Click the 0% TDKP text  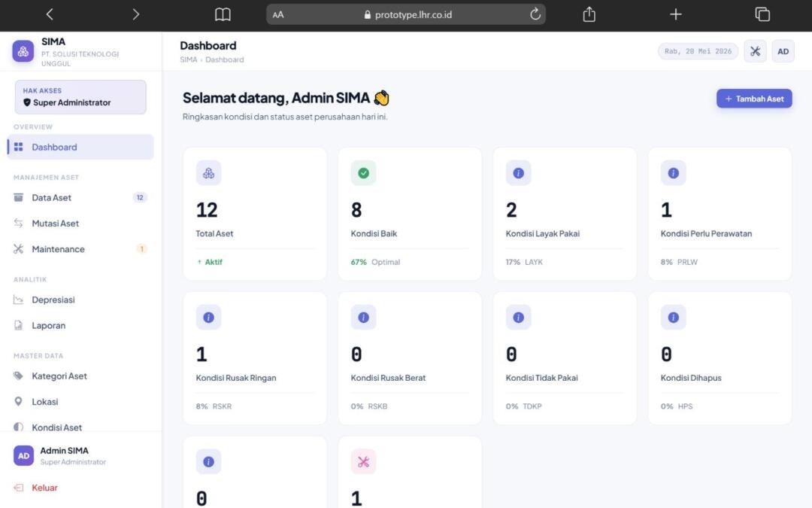coord(523,406)
